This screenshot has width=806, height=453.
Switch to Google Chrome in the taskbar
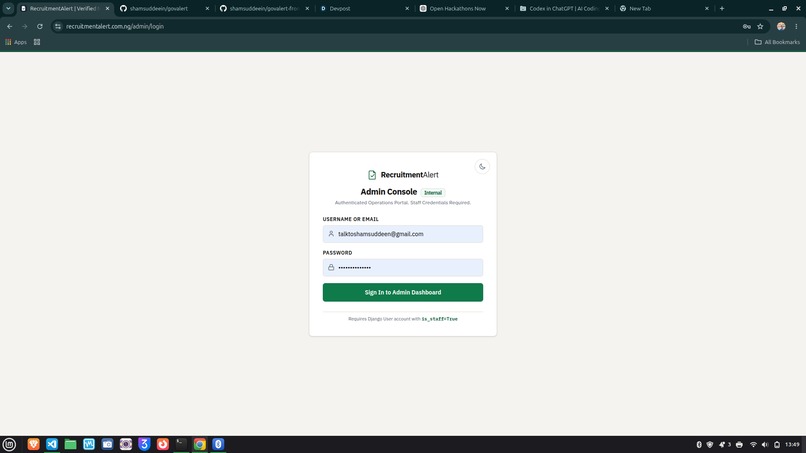[x=200, y=444]
